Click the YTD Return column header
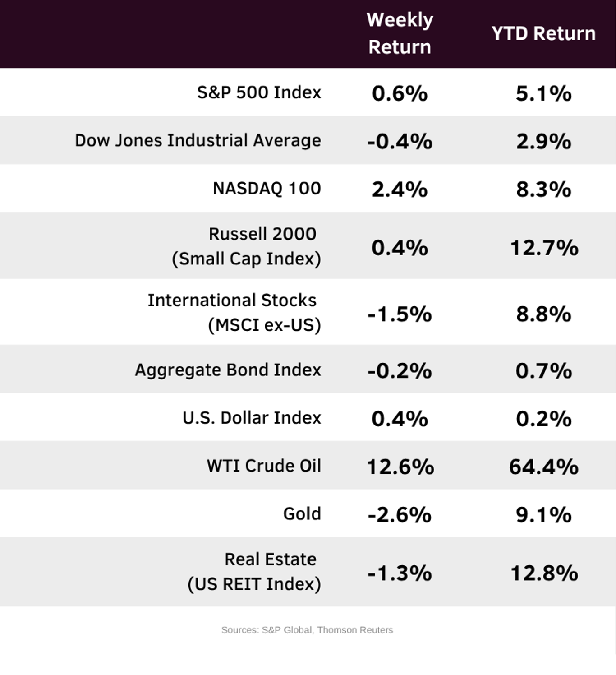Image resolution: width=616 pixels, height=675 pixels. click(543, 33)
